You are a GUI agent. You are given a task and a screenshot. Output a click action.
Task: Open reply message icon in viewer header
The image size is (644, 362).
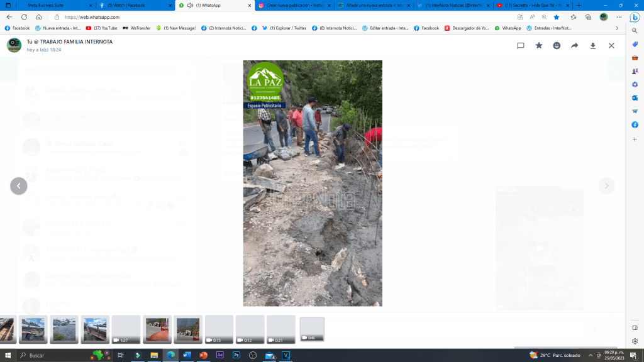(x=521, y=46)
